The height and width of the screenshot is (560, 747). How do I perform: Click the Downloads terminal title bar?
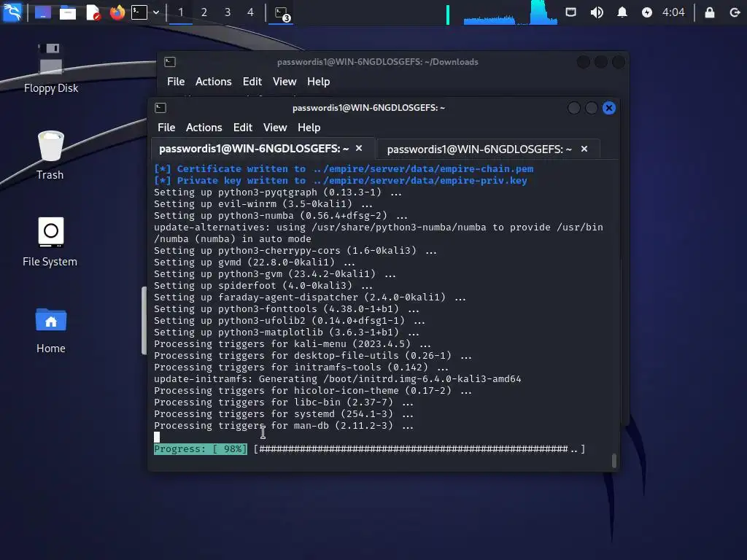coord(377,62)
